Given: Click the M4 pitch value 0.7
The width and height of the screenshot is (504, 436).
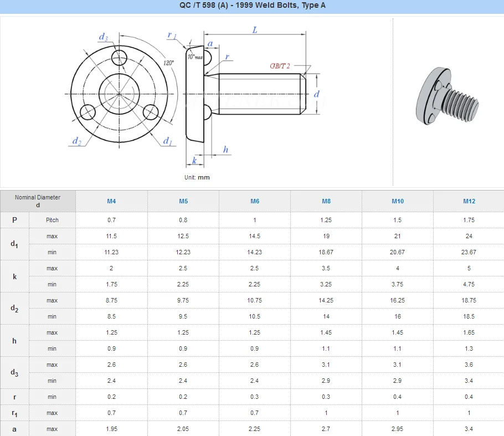Looking at the screenshot, I should 111,220.
